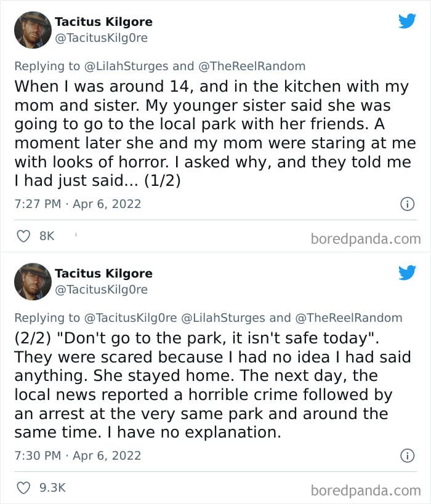Image resolution: width=431 pixels, height=504 pixels.
Task: Open Tacitus Kilgore display name in second tweet
Action: coord(103,273)
